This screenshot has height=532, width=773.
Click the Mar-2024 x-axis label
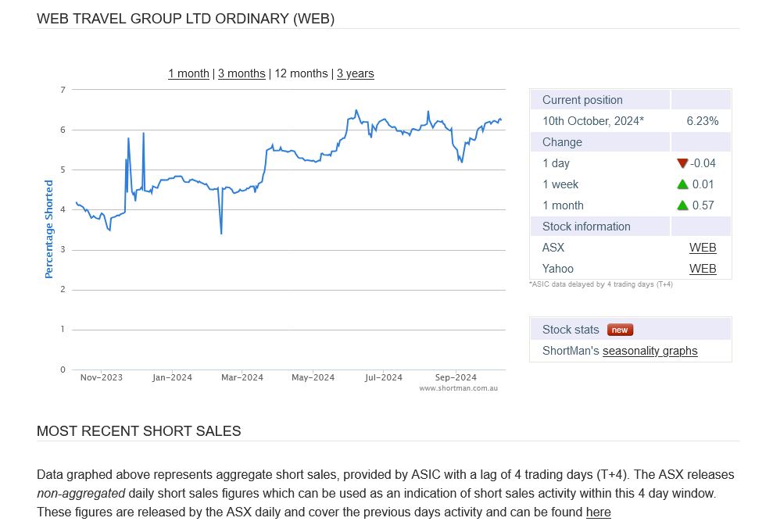coord(242,377)
